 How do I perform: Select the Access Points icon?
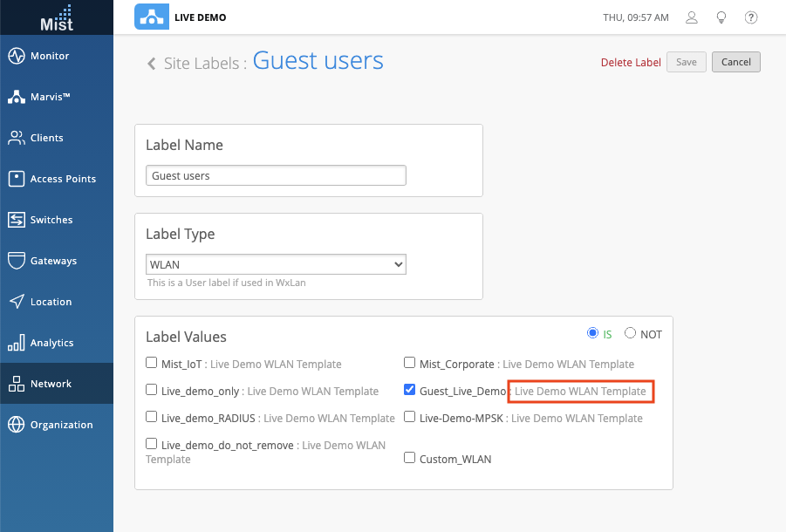(16, 179)
